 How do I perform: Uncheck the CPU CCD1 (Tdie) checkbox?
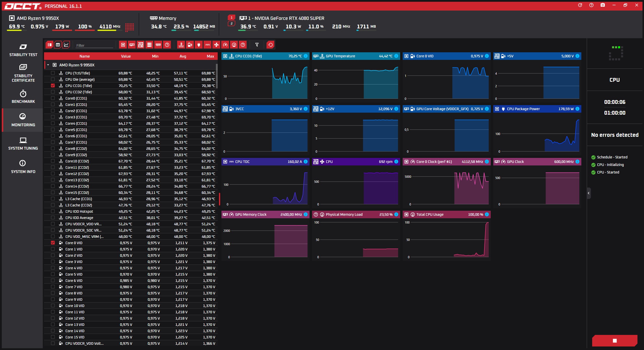pyautogui.click(x=53, y=85)
